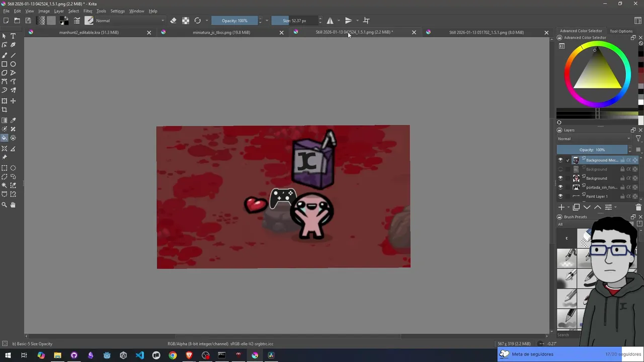
Task: Adjust the brush Size slider
Action: coord(295,21)
